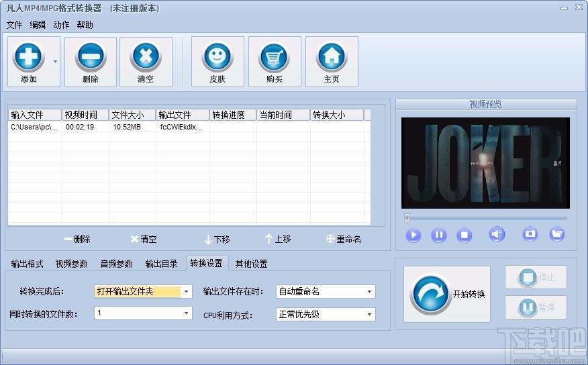The width and height of the screenshot is (588, 365).
Task: Click the 下移 (Move Down) link
Action: [217, 240]
